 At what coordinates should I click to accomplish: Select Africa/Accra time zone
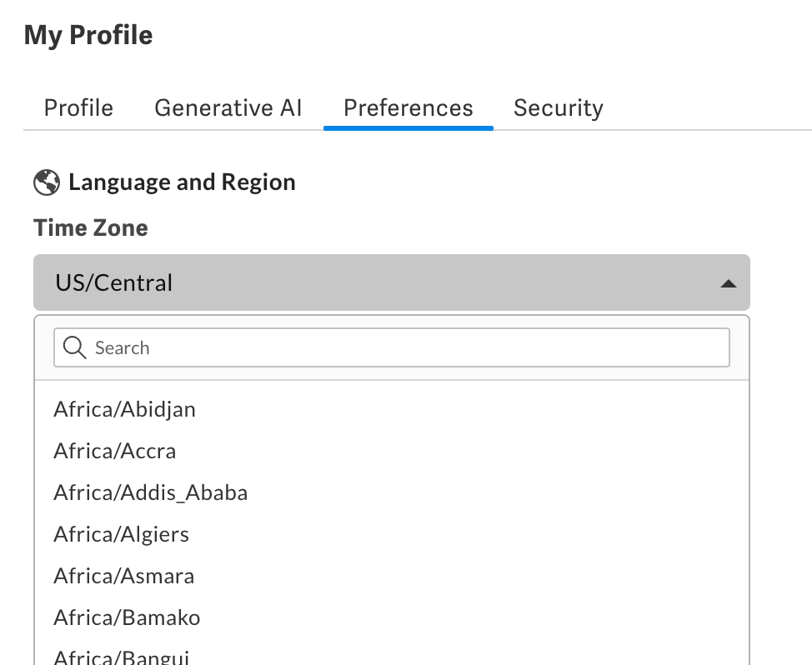click(114, 451)
